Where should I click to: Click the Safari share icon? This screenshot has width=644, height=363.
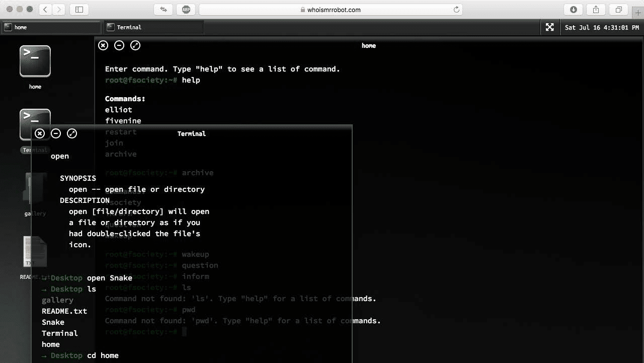click(x=596, y=10)
